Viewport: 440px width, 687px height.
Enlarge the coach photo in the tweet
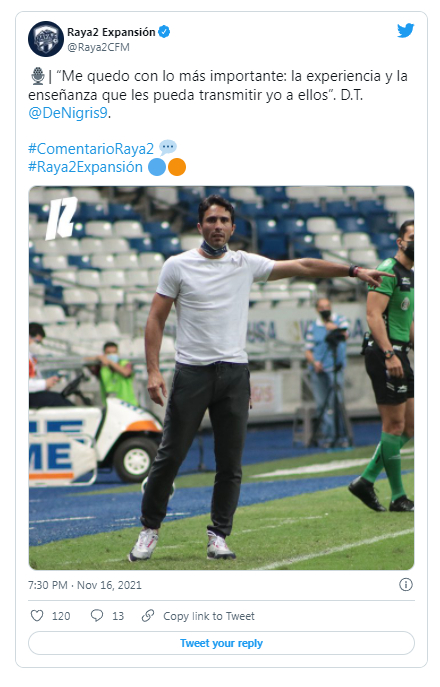point(221,378)
